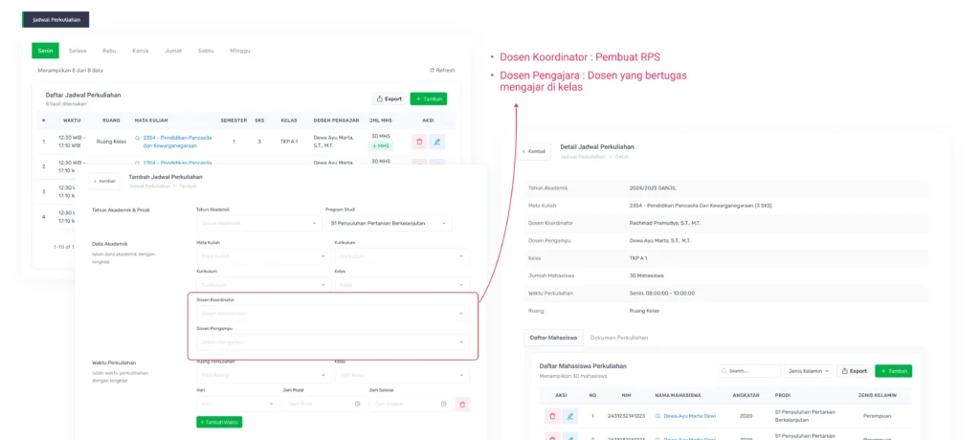Viewport: 980px width, 440px height.
Task: Click the red trash icon in schedule row 1
Action: pyautogui.click(x=419, y=142)
